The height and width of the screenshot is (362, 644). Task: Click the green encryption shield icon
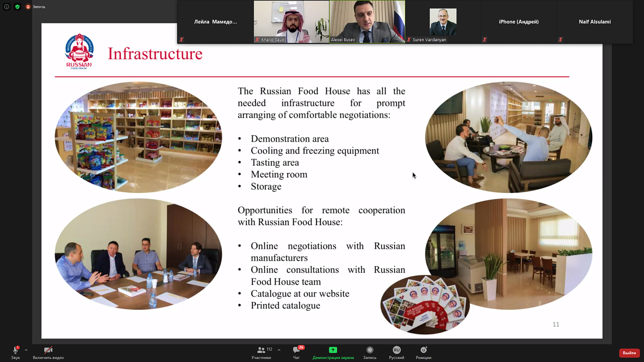18,7
